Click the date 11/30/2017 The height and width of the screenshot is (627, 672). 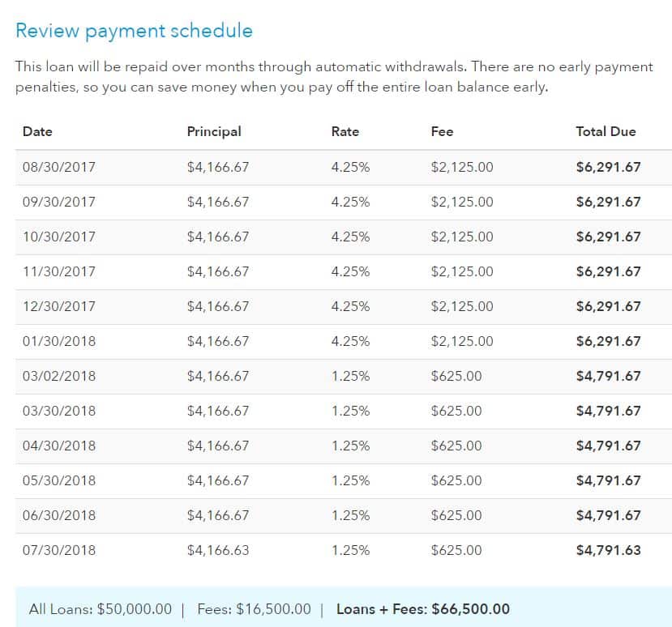click(x=59, y=271)
